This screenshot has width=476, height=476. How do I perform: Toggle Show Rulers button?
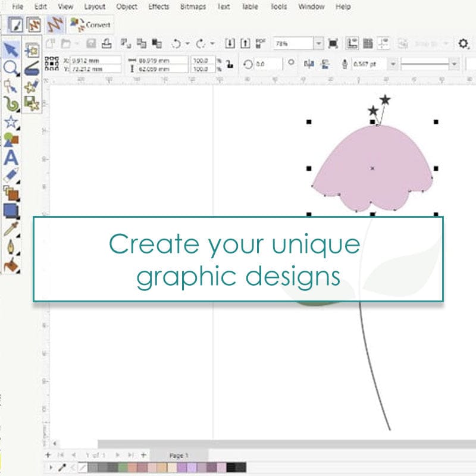tap(352, 43)
